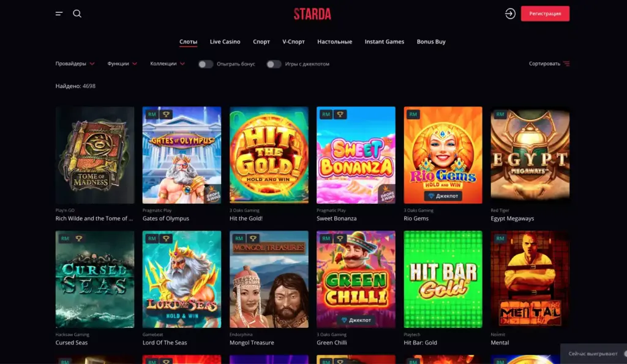This screenshot has width=627, height=364.
Task: Toggle the Сейчас выигрывают switch
Action: (625, 354)
